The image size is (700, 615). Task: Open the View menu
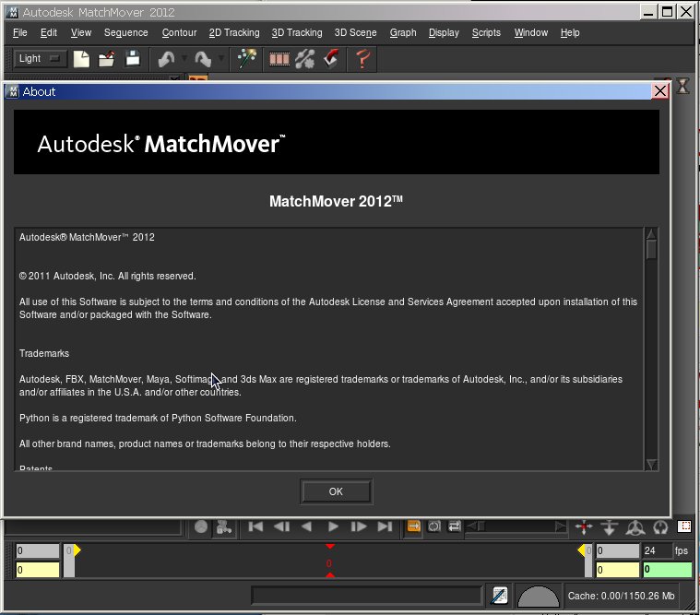click(x=81, y=32)
